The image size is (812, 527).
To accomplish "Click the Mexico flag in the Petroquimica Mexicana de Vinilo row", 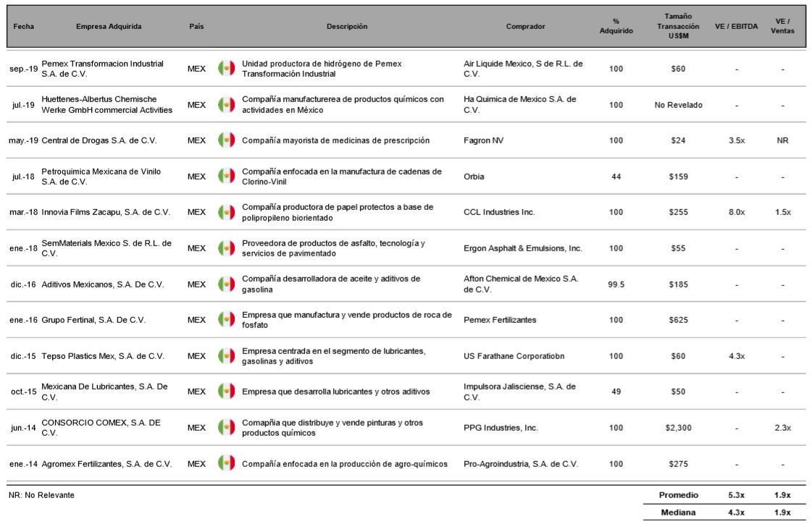I will coord(226,176).
